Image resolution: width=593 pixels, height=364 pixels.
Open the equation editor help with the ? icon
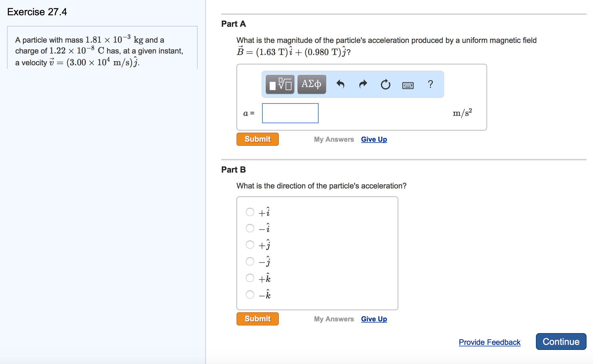pos(430,84)
